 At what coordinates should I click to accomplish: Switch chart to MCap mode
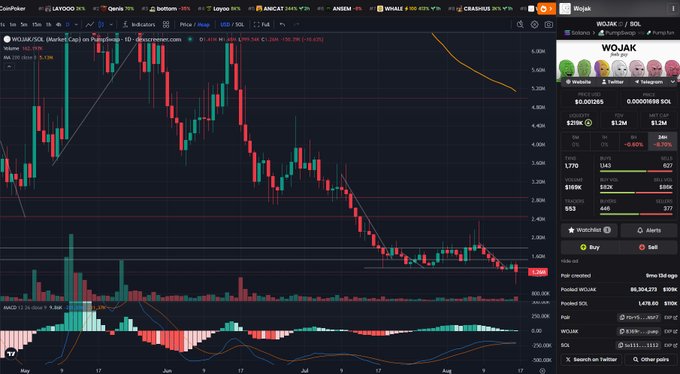click(x=203, y=25)
